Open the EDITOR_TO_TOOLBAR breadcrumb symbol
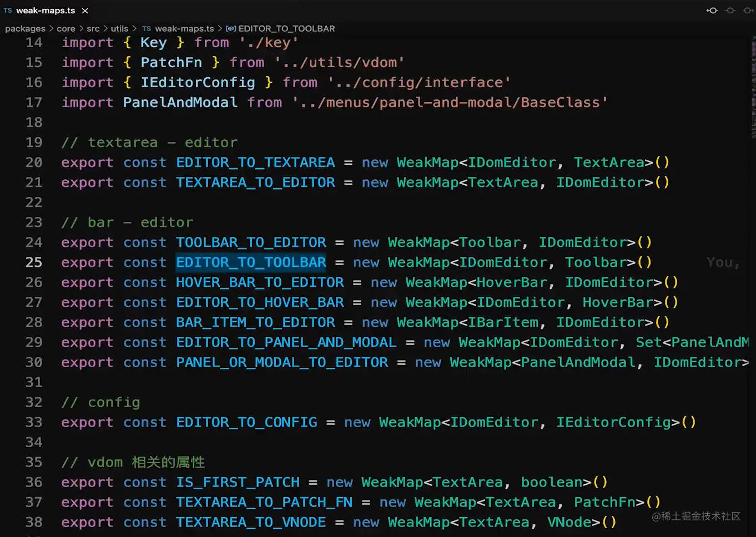The width and height of the screenshot is (756, 537). pos(286,28)
